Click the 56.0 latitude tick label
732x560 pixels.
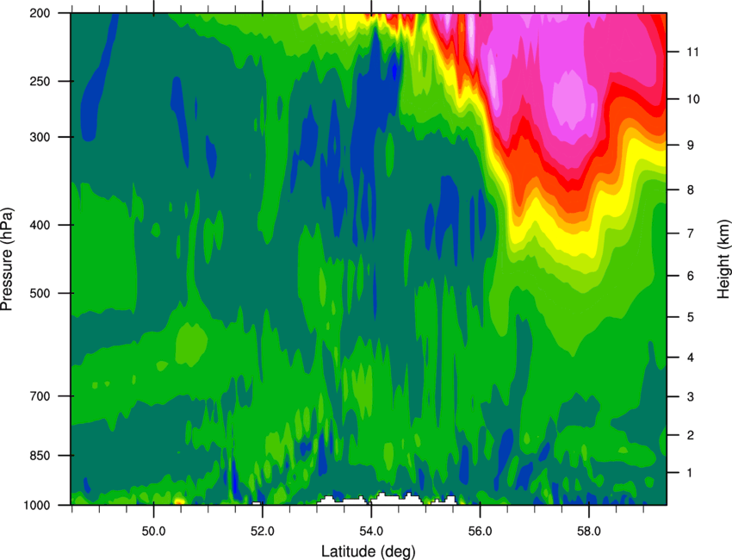[480, 532]
